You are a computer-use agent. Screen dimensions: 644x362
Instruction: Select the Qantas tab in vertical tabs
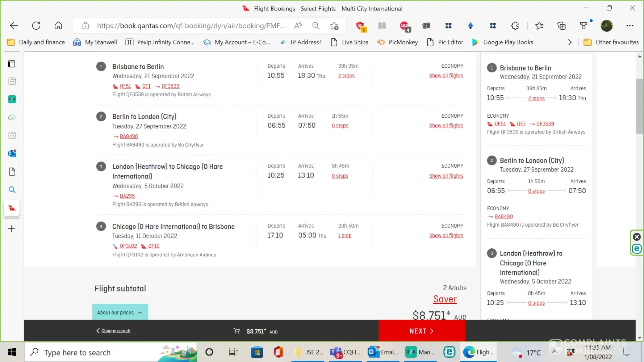tap(12, 208)
